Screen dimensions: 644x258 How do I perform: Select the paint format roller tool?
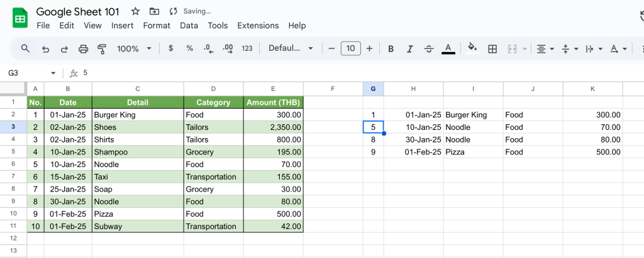coord(102,48)
